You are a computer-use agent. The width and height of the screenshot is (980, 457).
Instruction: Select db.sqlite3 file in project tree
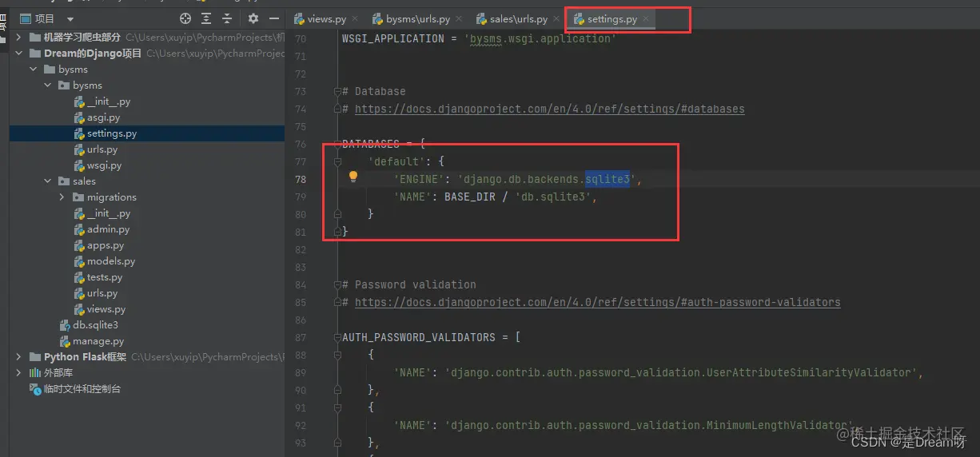[95, 325]
